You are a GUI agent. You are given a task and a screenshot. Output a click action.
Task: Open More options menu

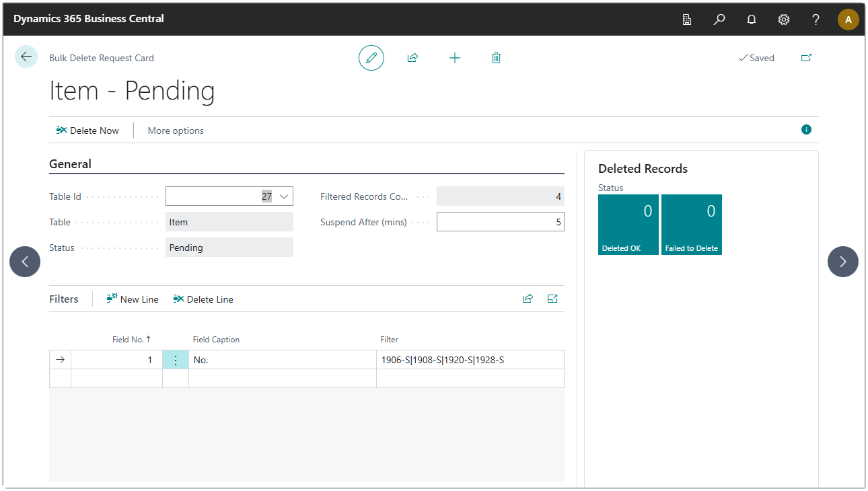coord(176,130)
